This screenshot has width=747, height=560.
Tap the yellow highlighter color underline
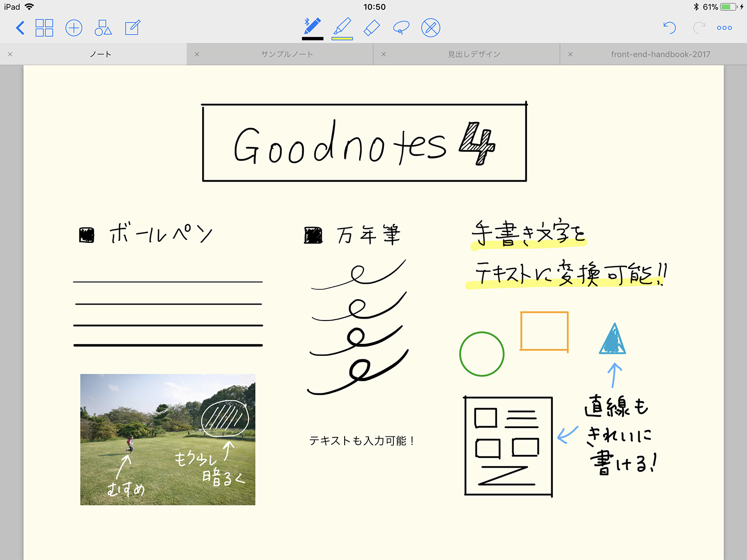pos(342,38)
